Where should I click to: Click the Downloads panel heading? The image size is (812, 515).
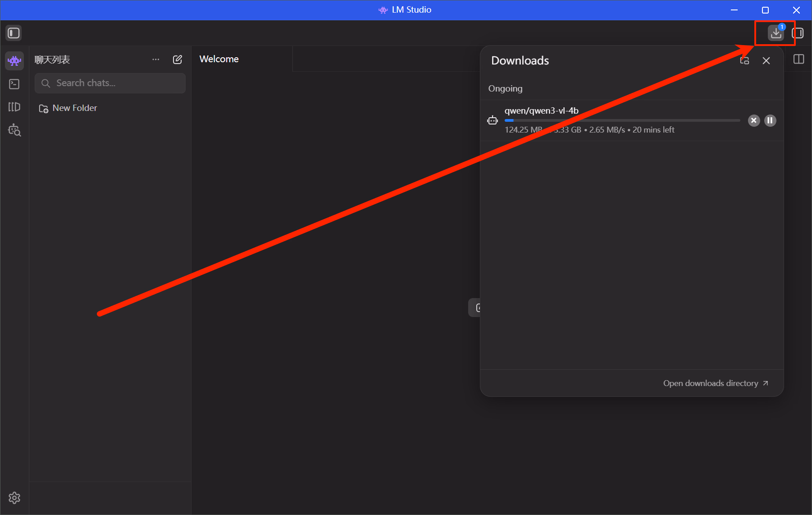[520, 60]
